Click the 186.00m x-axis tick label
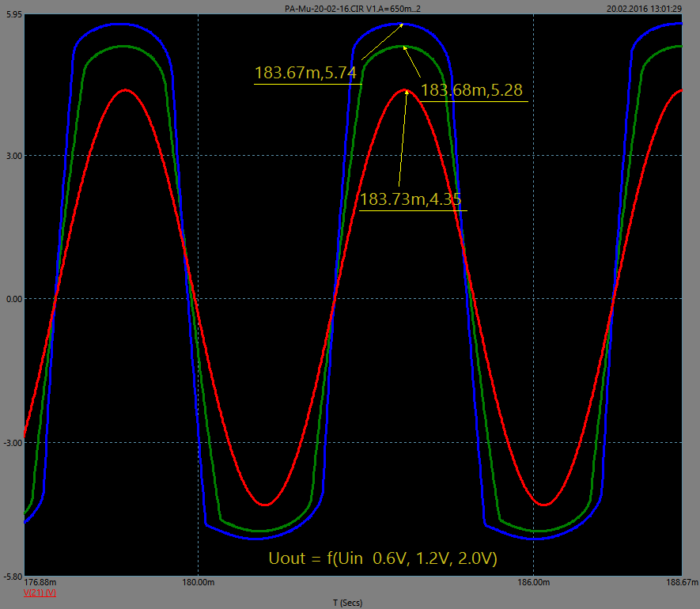Screen dimensions: 700x609 point(533,584)
